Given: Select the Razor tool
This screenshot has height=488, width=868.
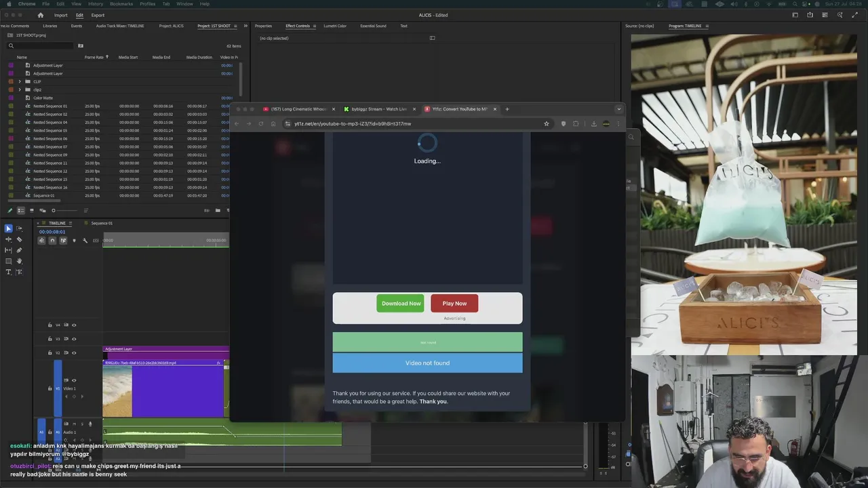Looking at the screenshot, I should 19,239.
